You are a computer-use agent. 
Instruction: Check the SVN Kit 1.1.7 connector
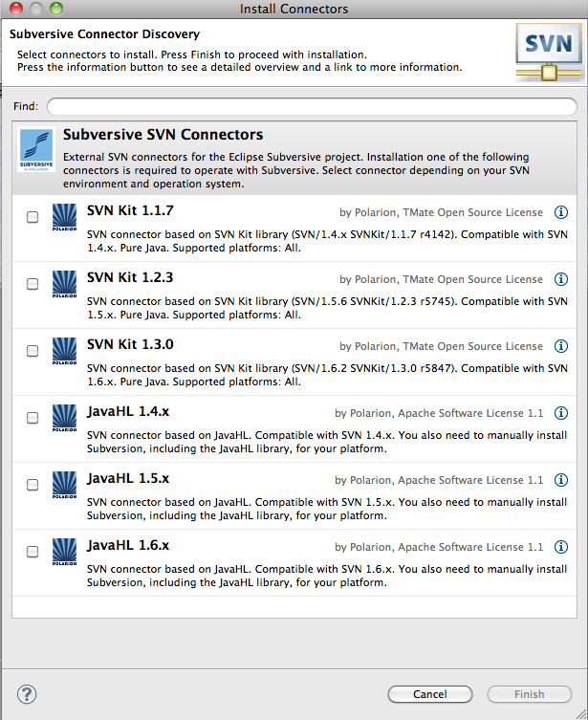coord(33,217)
